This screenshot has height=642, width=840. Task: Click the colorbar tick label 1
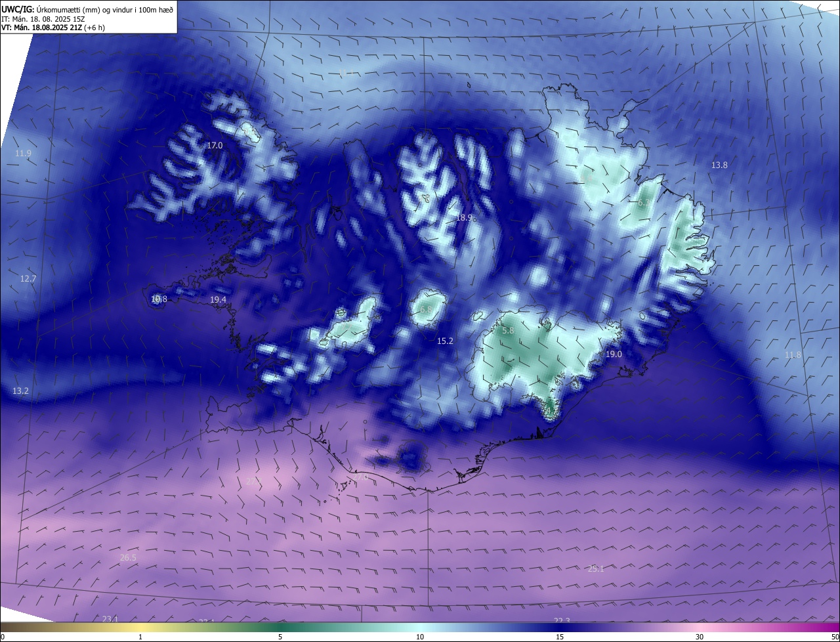pos(140,637)
